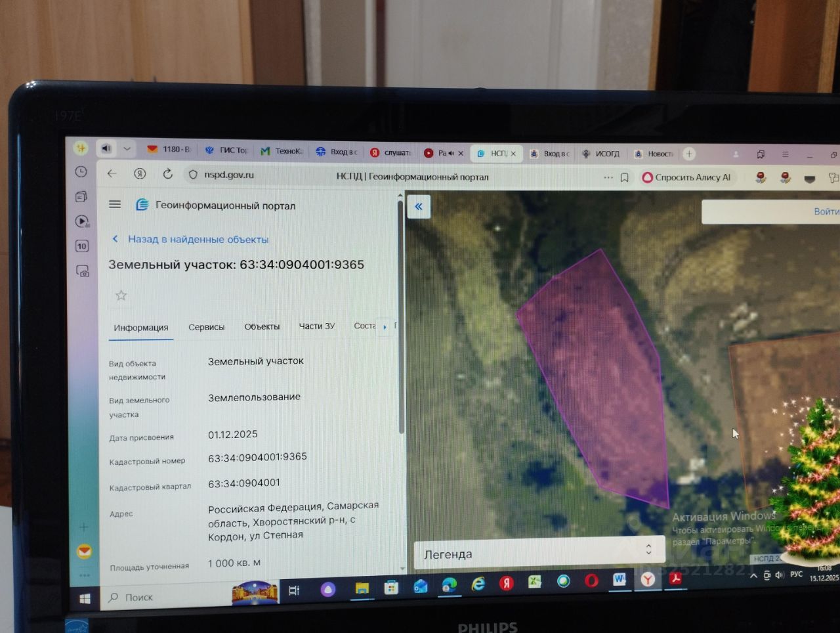This screenshot has width=840, height=633.
Task: Bookmark this page in the address bar
Action: point(625,177)
